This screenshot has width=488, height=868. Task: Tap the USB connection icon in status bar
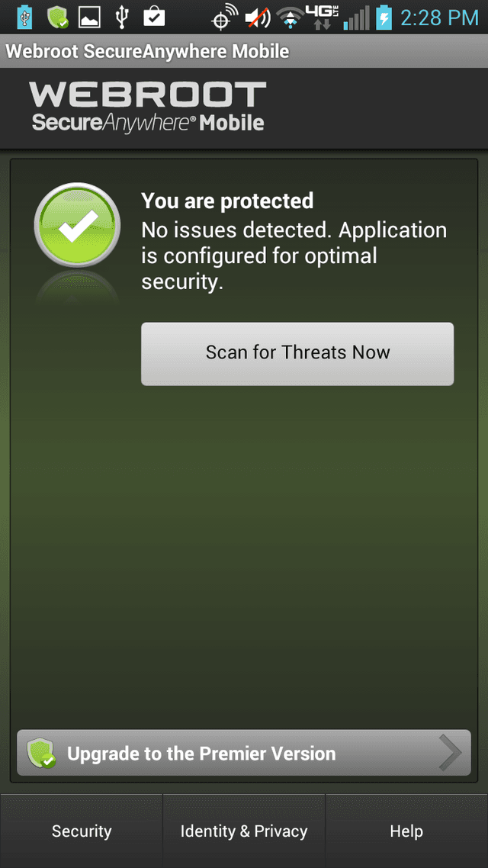[x=122, y=17]
